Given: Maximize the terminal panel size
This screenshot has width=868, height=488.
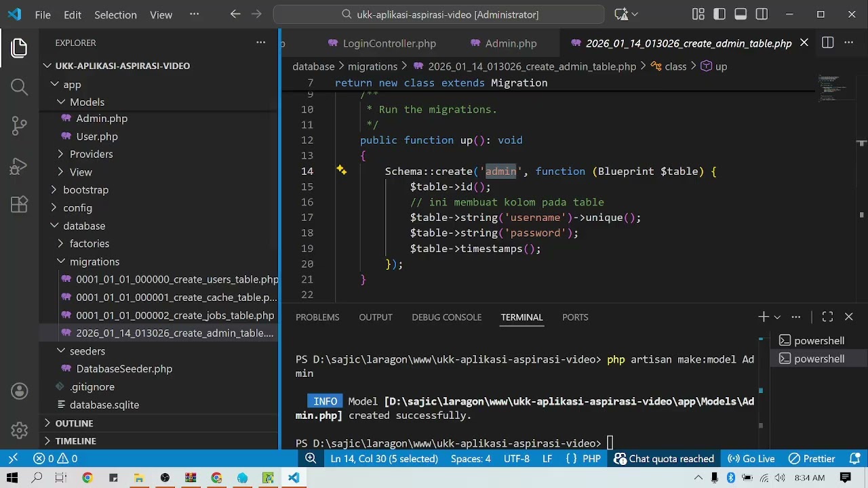Looking at the screenshot, I should tap(827, 317).
